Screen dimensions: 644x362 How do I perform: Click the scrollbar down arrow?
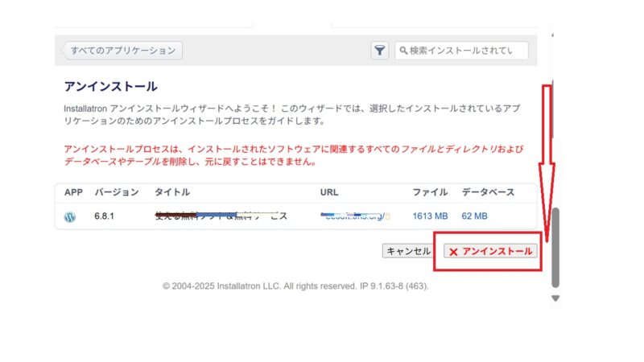point(555,298)
